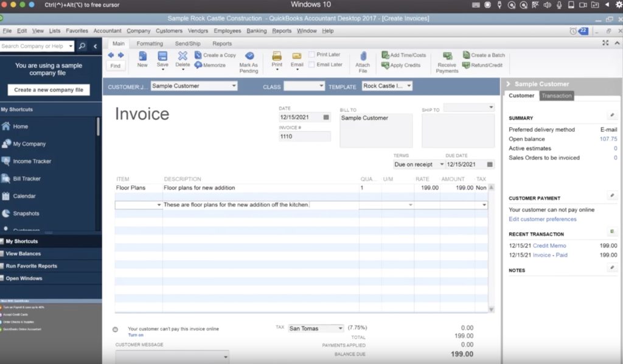Edit customer Summary with pencil icon
The height and width of the screenshot is (364, 623).
point(612,115)
